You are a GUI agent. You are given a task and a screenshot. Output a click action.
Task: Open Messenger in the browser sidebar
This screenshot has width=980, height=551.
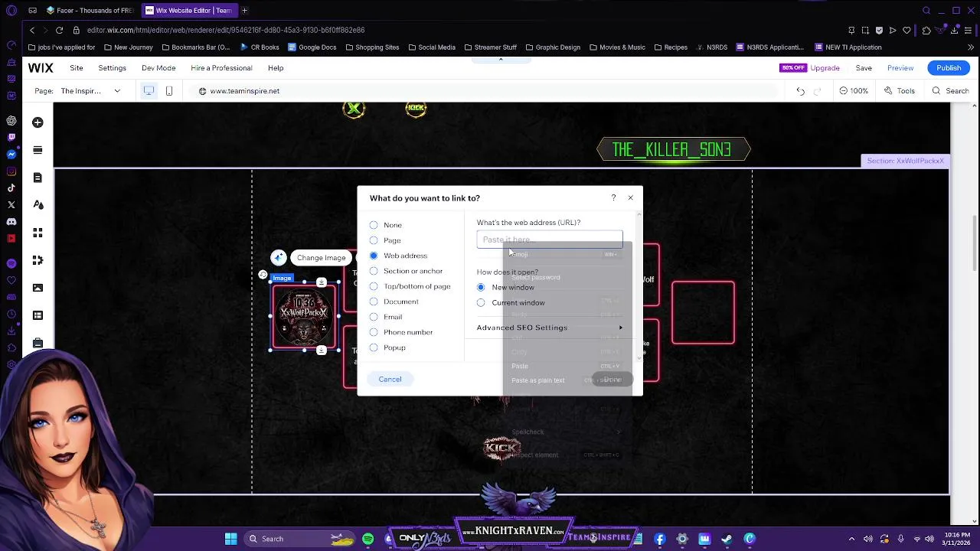point(11,154)
